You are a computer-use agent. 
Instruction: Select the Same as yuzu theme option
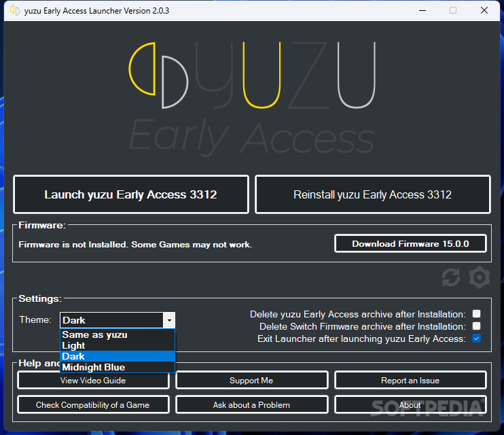[x=118, y=334]
